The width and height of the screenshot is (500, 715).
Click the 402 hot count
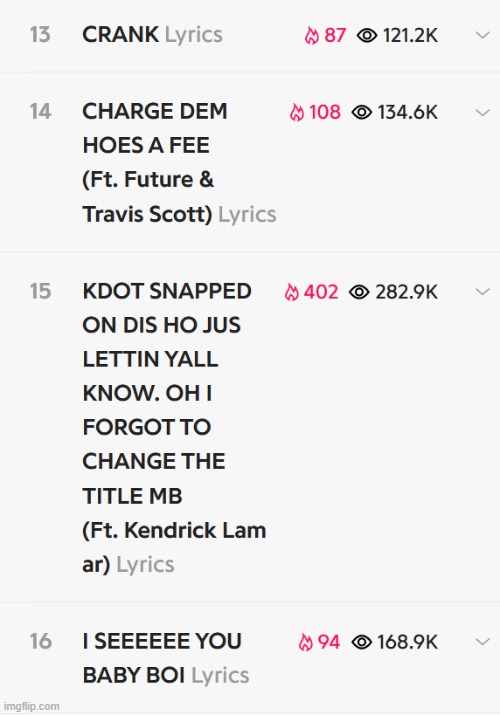click(321, 292)
